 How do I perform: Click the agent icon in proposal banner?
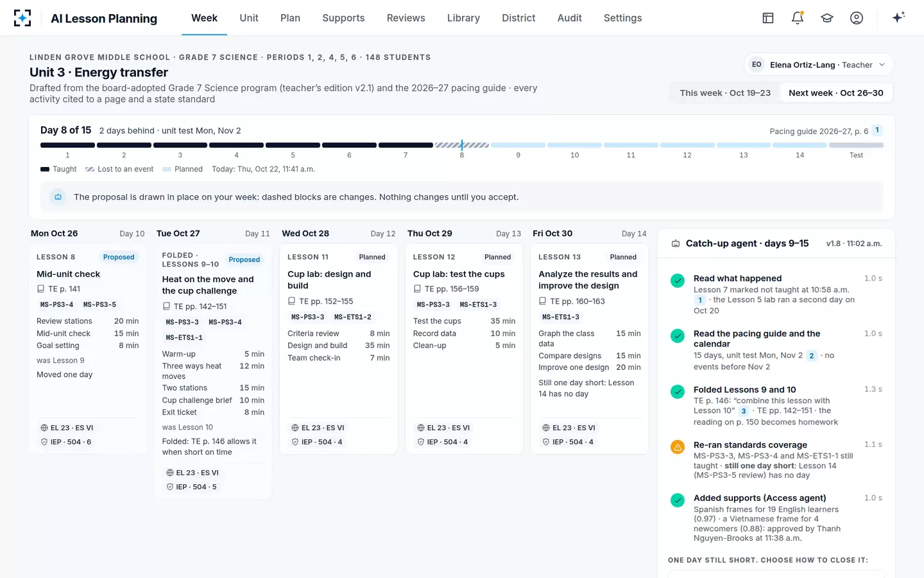(58, 197)
